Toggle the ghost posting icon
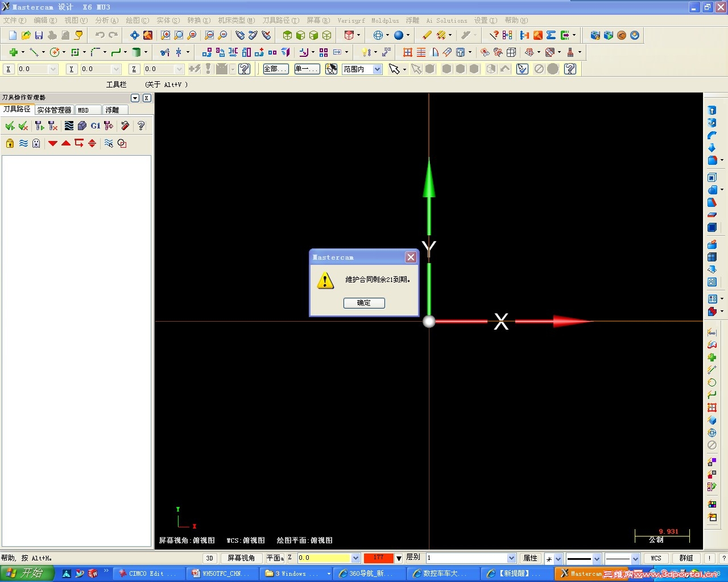 tap(36, 143)
